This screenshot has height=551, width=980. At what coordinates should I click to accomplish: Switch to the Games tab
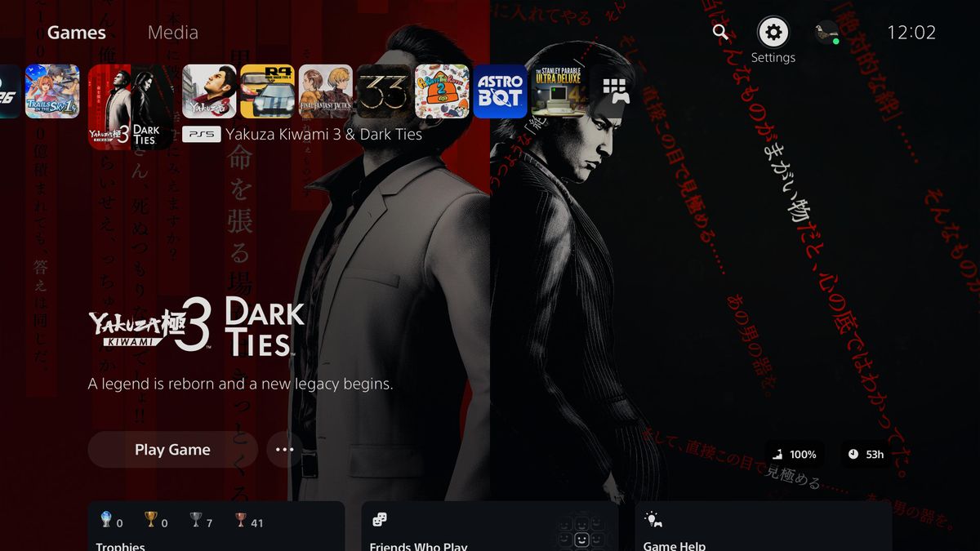(77, 33)
